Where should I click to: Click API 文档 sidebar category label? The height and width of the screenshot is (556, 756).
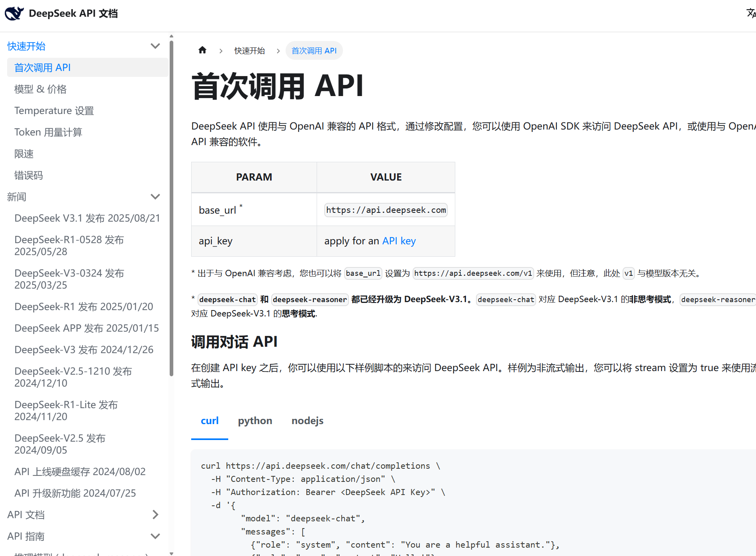coord(26,515)
